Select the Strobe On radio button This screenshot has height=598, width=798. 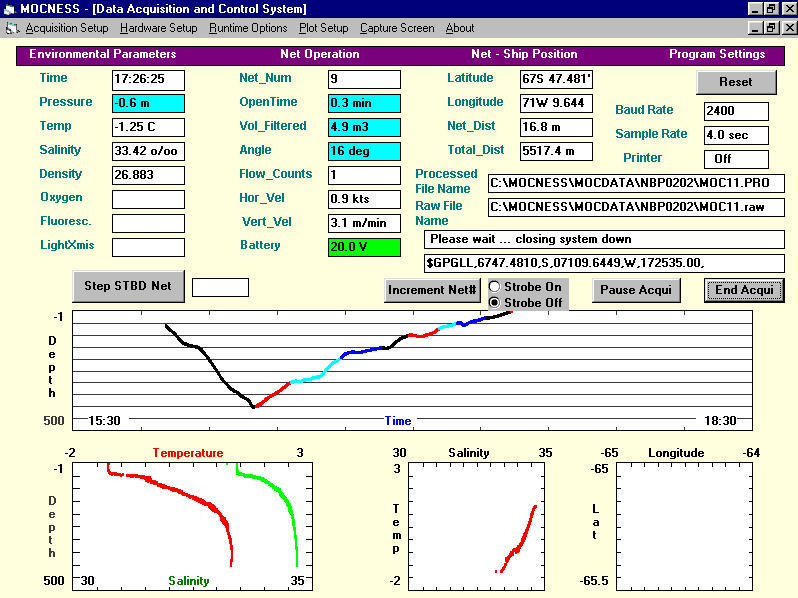tap(494, 287)
